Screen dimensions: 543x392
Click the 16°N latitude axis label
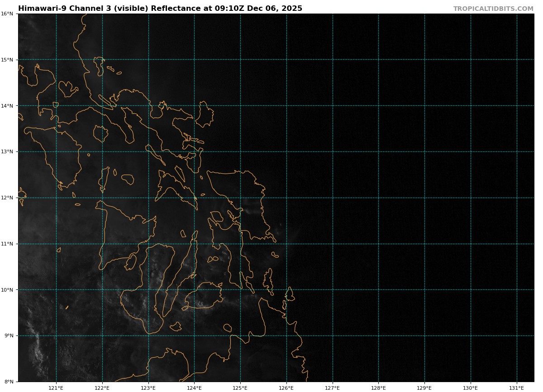click(7, 14)
